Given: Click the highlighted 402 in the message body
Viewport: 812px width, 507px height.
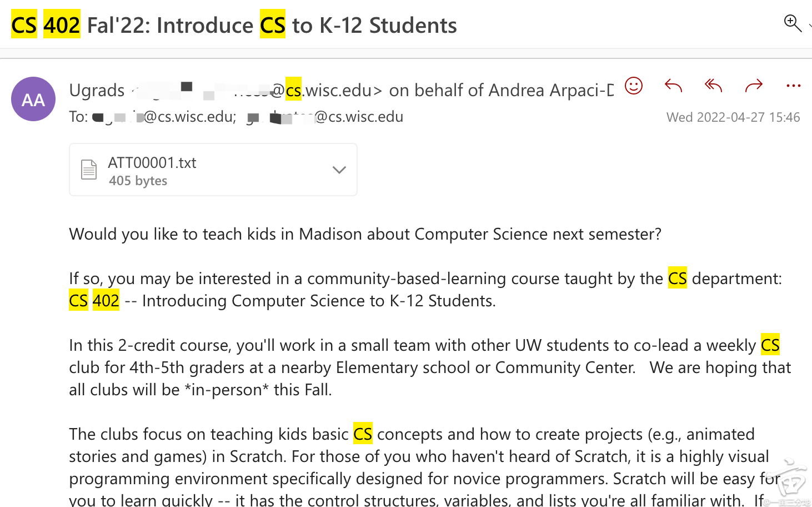Looking at the screenshot, I should coord(106,301).
